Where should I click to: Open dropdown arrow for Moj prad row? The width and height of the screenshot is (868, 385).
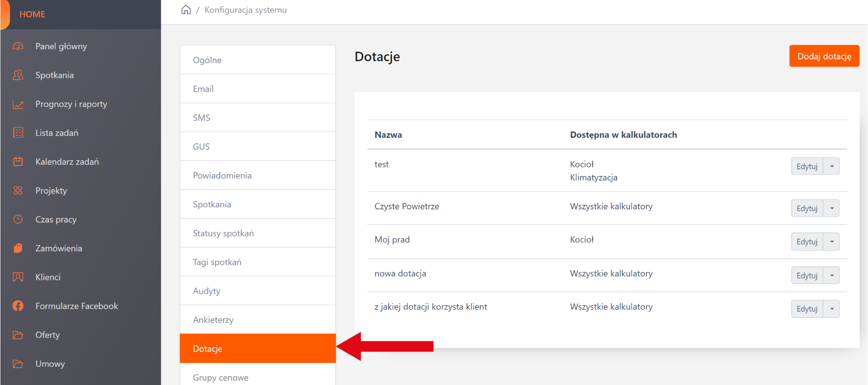[832, 242]
